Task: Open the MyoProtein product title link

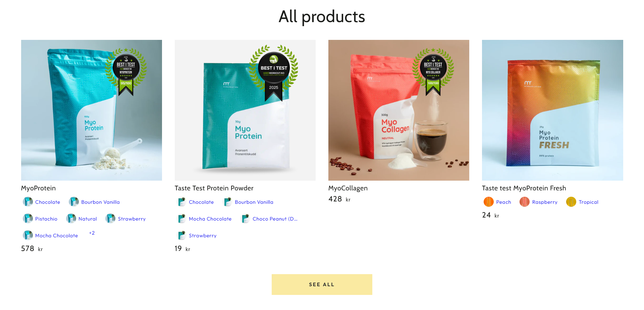Action: click(38, 188)
